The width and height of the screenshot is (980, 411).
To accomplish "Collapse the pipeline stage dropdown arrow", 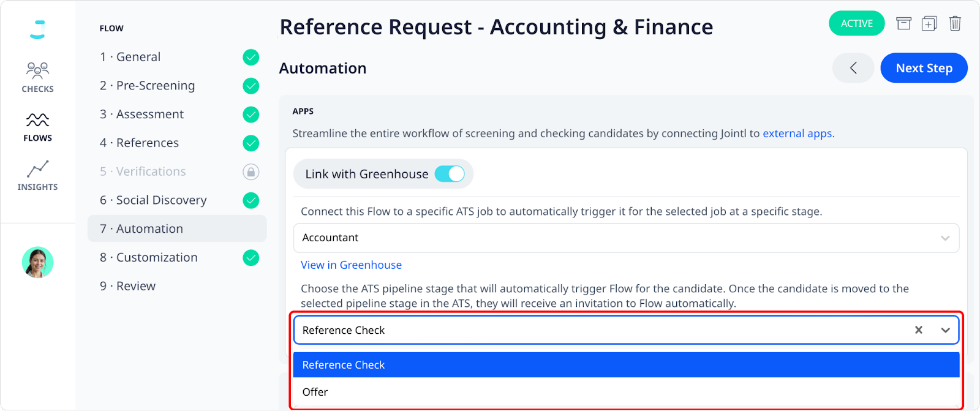I will pos(945,330).
